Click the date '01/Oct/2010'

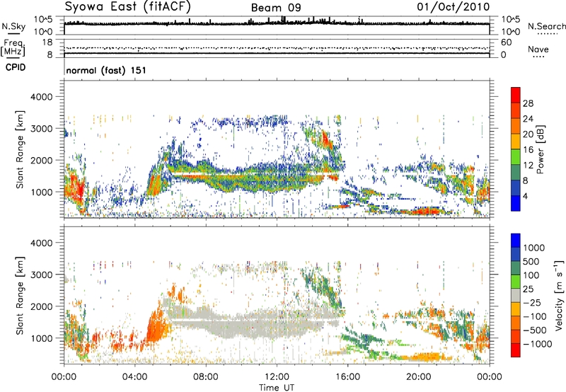[x=454, y=6]
